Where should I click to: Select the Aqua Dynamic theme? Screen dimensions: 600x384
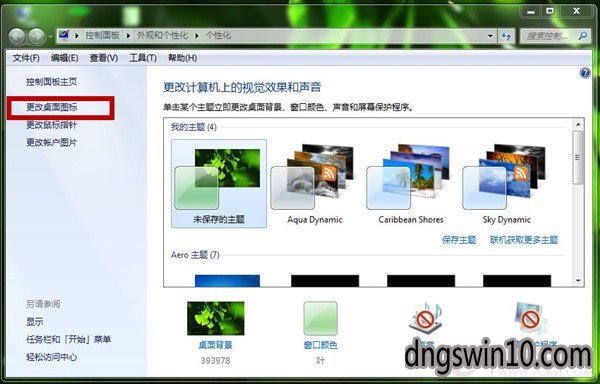click(315, 184)
